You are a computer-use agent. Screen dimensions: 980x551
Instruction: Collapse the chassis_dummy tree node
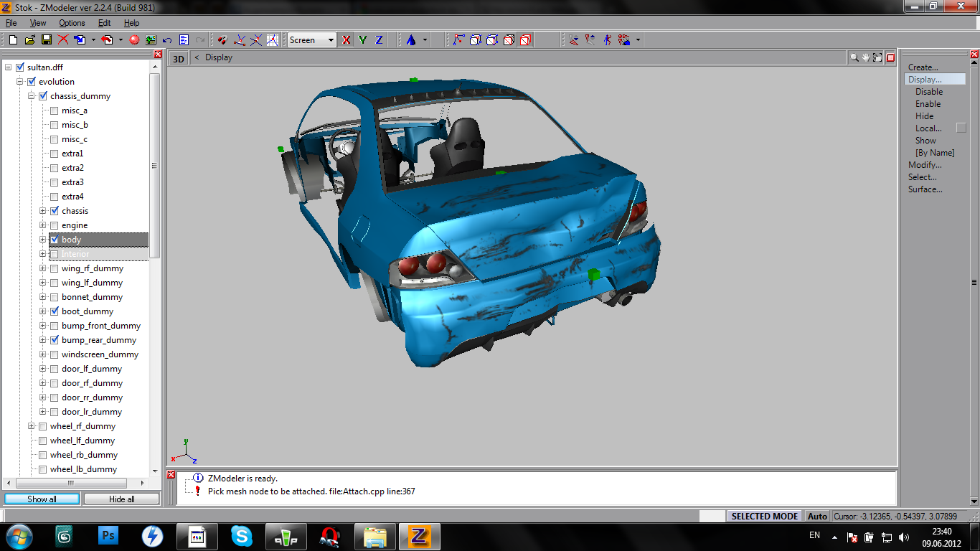coord(31,96)
